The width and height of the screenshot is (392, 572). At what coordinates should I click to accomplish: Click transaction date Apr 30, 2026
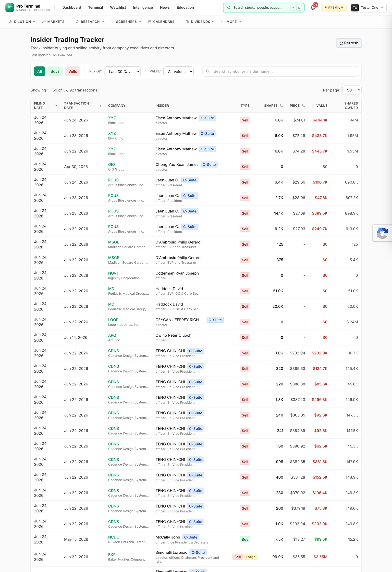(x=76, y=167)
